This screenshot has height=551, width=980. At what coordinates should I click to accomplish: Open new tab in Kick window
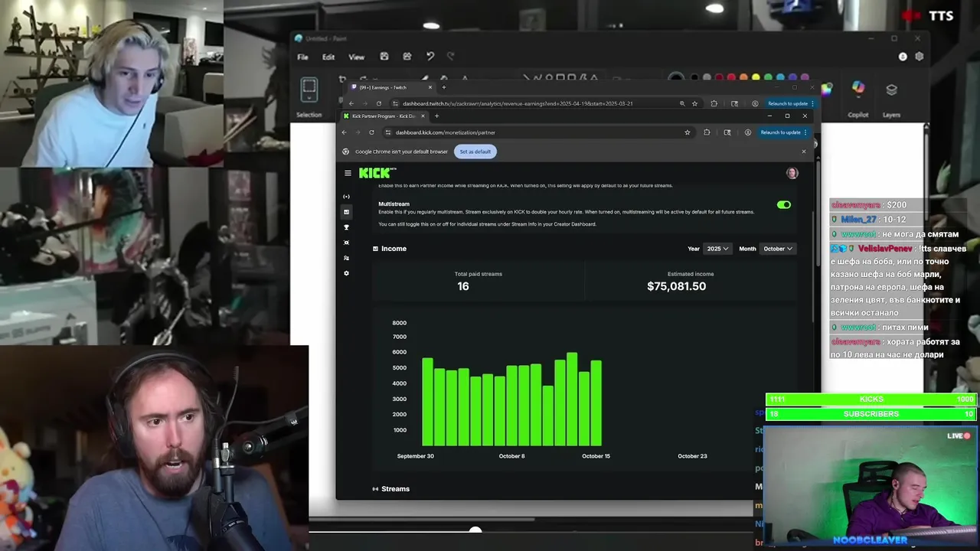pyautogui.click(x=436, y=116)
